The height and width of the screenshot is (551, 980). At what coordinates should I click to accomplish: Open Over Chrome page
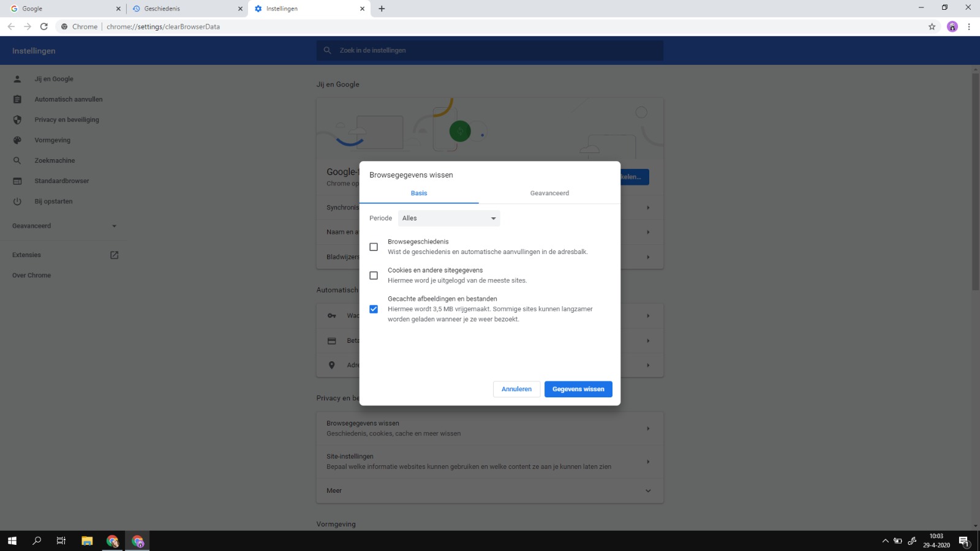pyautogui.click(x=31, y=275)
